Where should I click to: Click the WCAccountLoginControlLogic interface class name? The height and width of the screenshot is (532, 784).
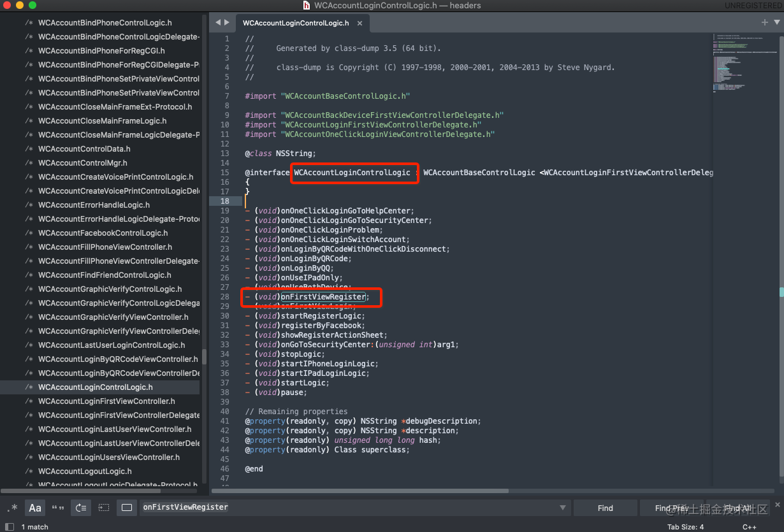[352, 173]
